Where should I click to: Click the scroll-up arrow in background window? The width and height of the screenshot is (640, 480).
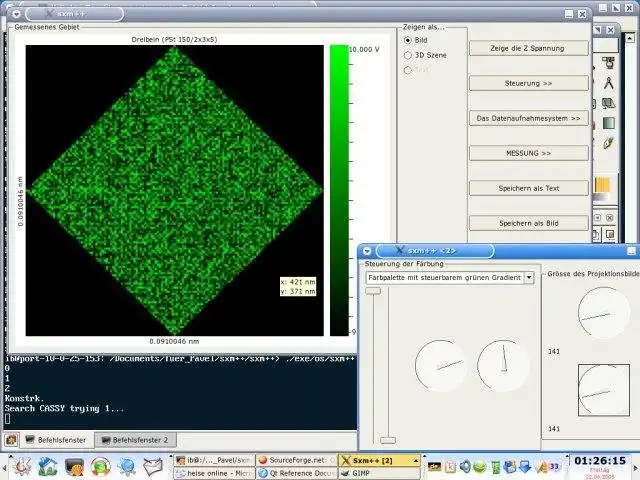point(630,38)
